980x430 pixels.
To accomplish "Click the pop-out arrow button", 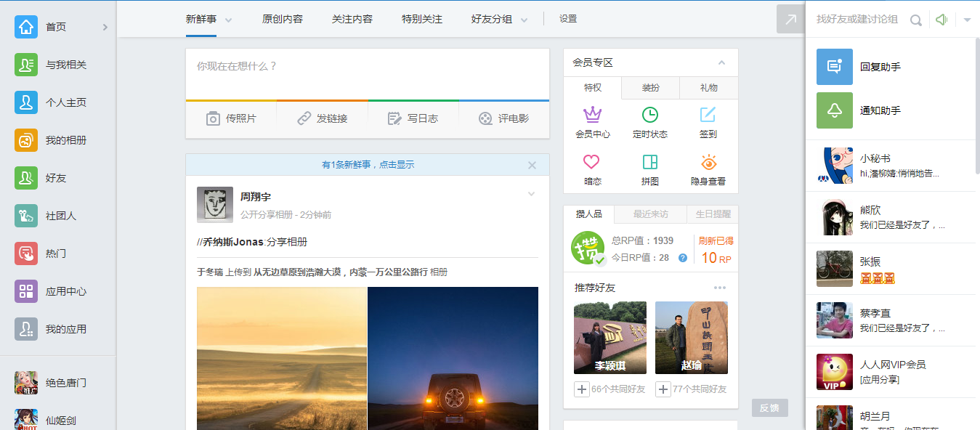I will pyautogui.click(x=790, y=19).
